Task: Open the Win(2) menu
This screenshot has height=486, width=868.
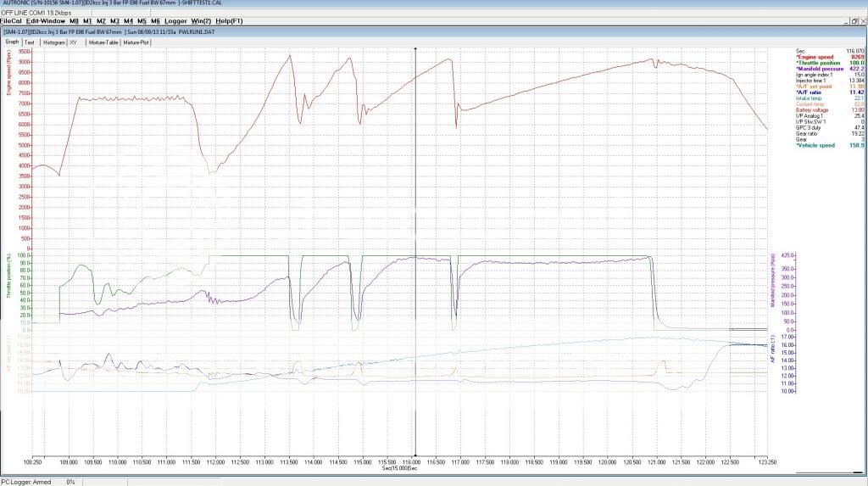Action: (202, 20)
